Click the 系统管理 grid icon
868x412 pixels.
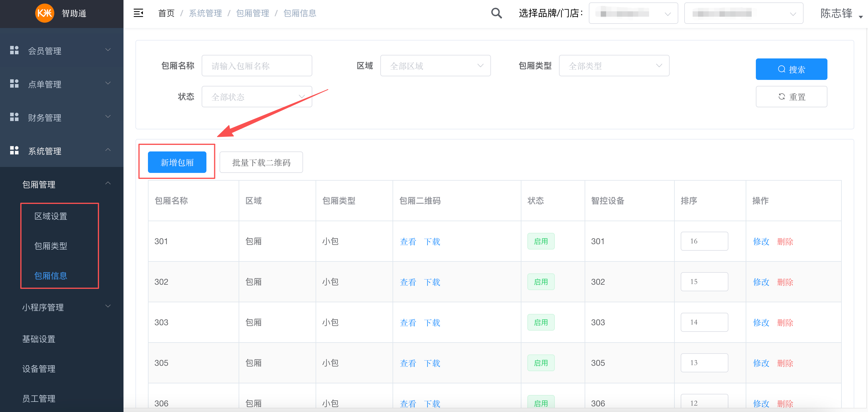14,151
